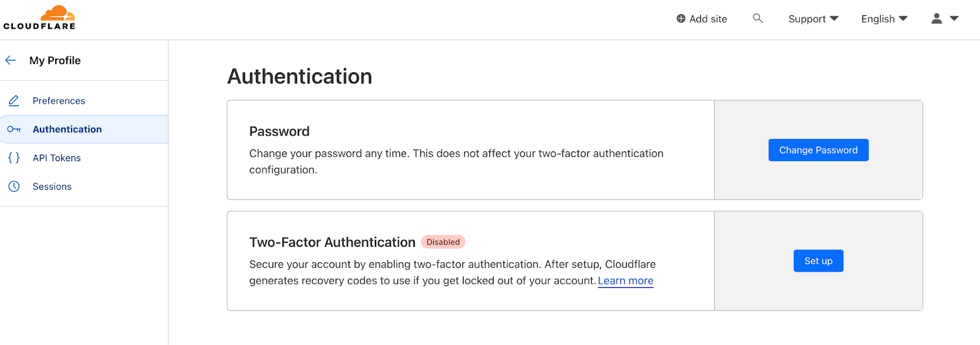Click the user profile avatar icon
The image size is (980, 345).
937,18
